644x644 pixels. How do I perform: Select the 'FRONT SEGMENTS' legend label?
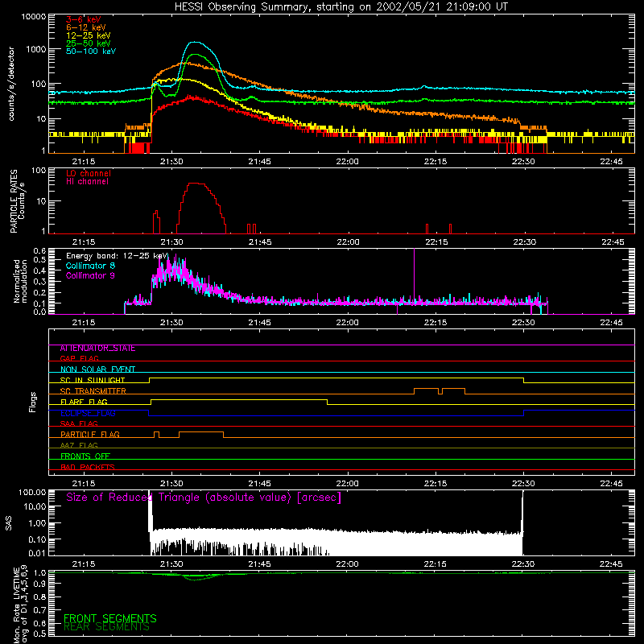[110, 618]
